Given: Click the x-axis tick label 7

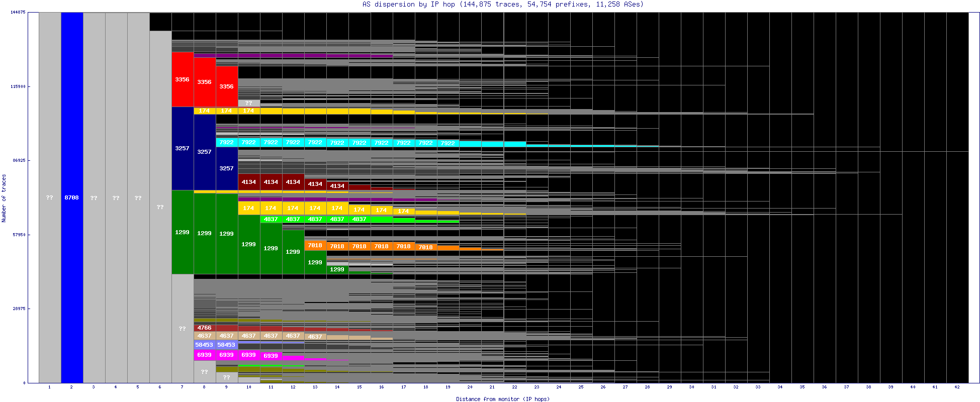Looking at the screenshot, I should [183, 387].
